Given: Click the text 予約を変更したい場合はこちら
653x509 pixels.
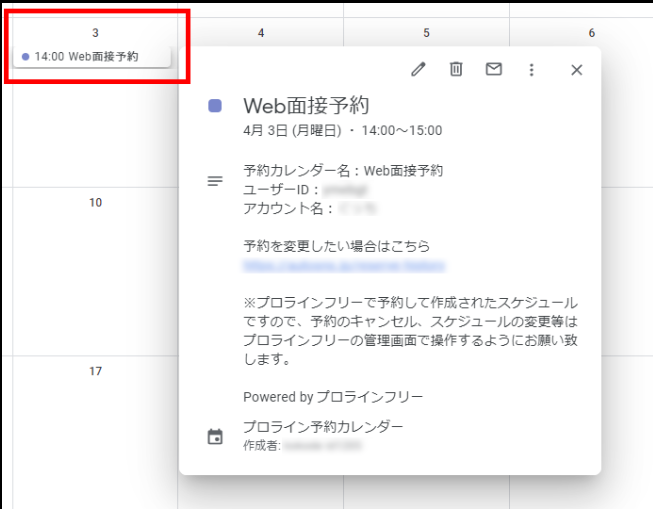Looking at the screenshot, I should tap(336, 246).
